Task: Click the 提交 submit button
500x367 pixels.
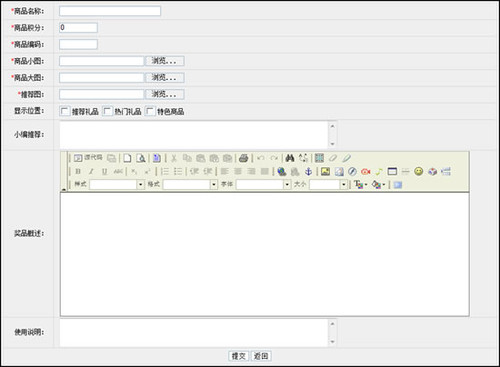Action: click(x=239, y=356)
